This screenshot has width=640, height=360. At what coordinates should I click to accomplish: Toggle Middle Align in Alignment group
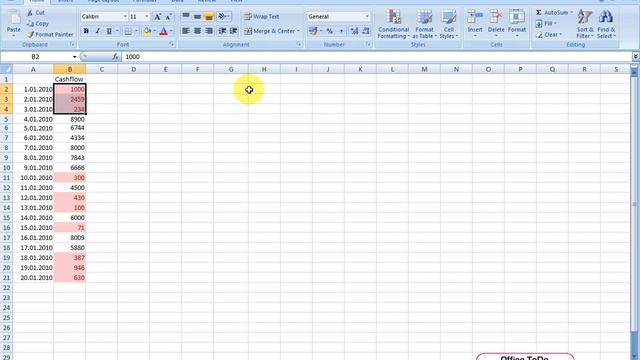click(197, 16)
